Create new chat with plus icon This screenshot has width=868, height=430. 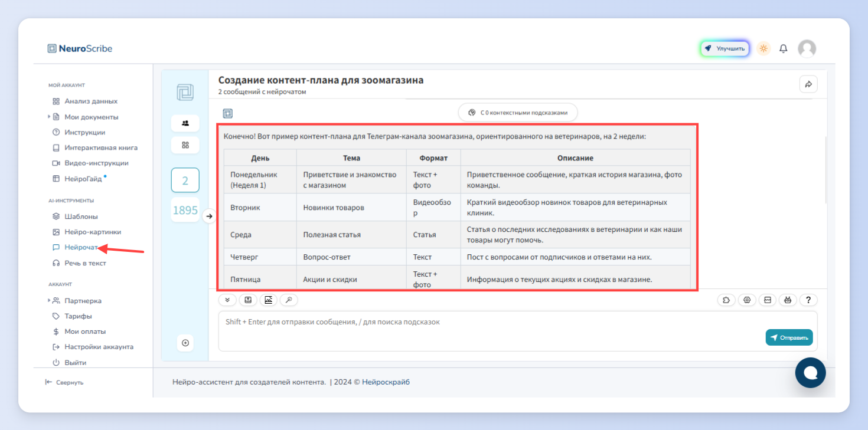click(x=185, y=343)
